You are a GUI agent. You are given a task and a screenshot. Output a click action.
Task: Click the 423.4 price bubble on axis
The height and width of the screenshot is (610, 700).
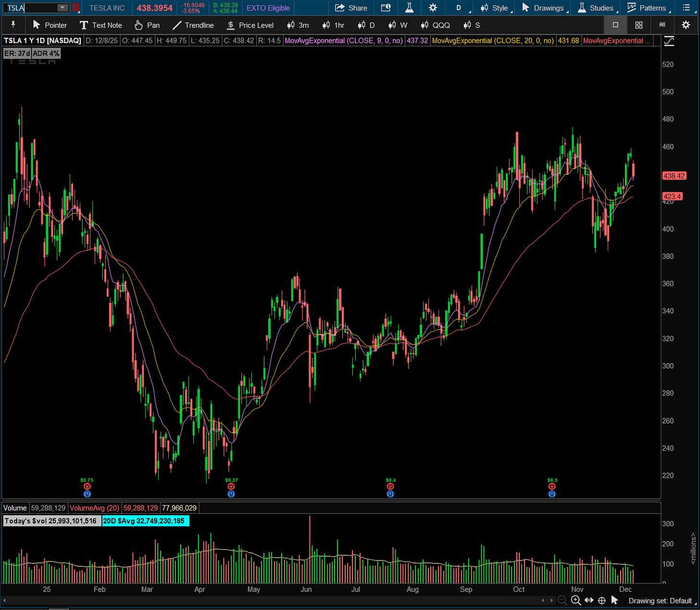672,196
